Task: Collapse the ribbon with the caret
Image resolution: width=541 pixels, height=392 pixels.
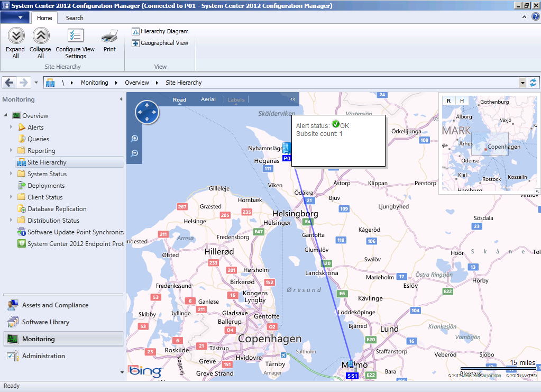Action: click(524, 16)
